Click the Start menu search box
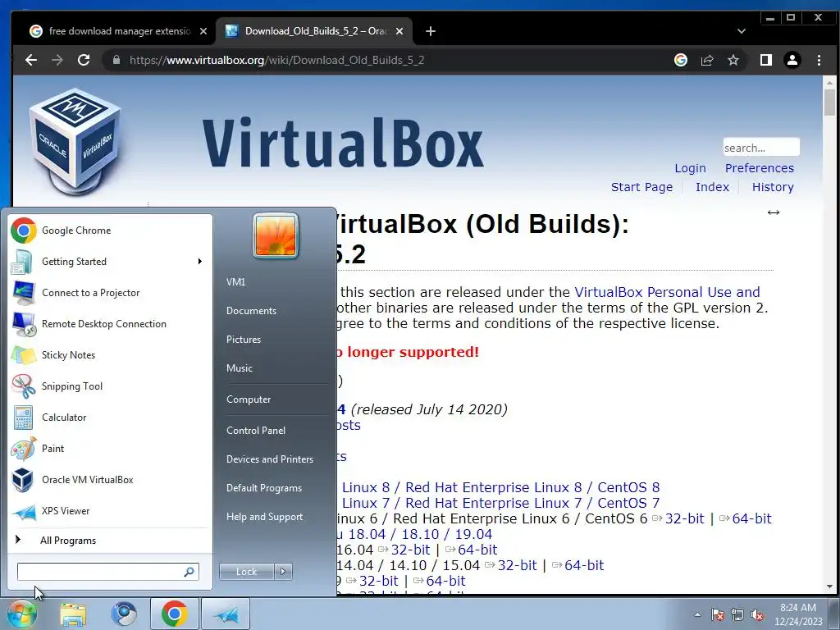This screenshot has height=630, width=840. click(x=107, y=572)
